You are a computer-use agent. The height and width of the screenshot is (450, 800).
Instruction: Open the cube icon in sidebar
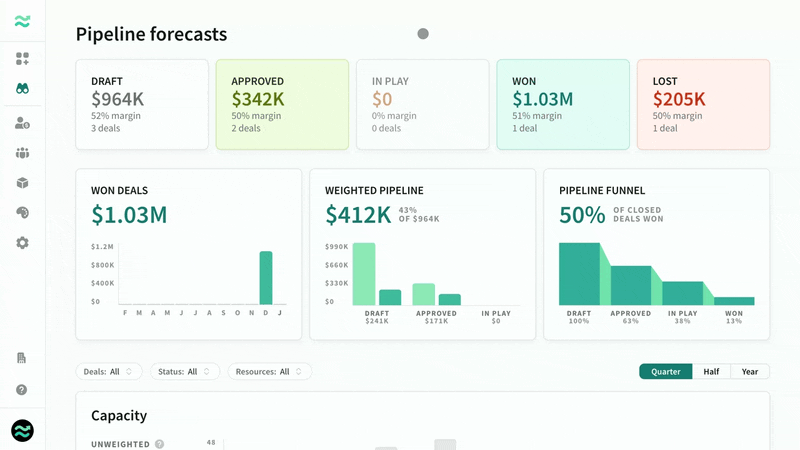click(x=22, y=183)
